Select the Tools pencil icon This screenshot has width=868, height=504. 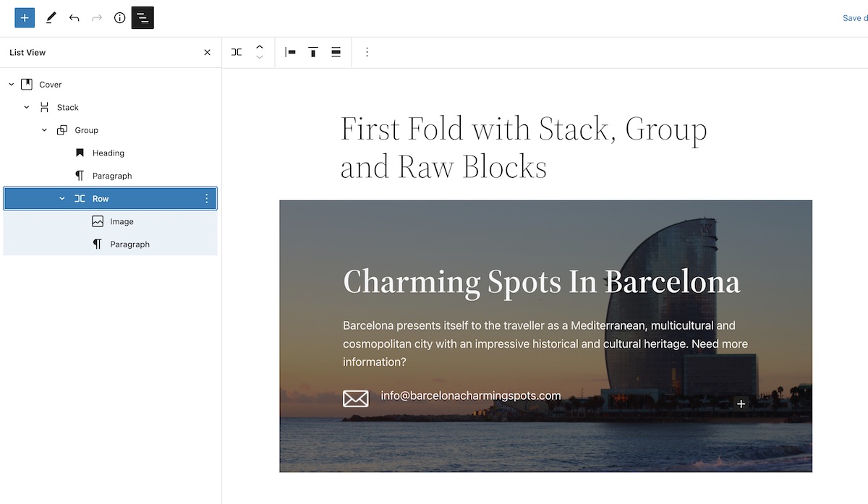(51, 18)
